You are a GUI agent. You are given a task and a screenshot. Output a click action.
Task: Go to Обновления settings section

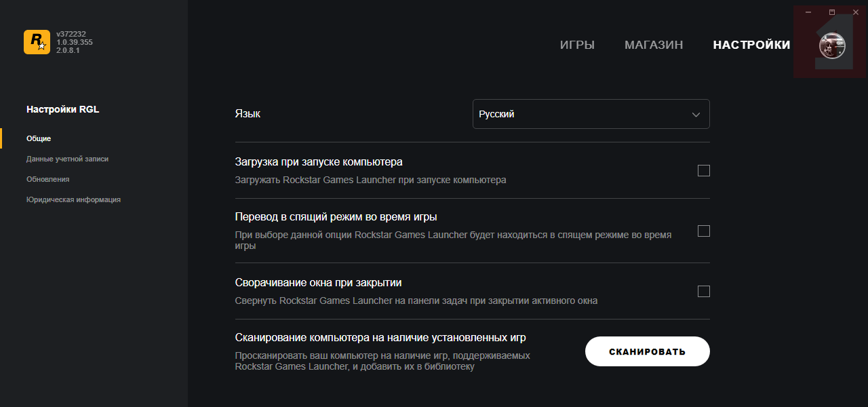[47, 179]
